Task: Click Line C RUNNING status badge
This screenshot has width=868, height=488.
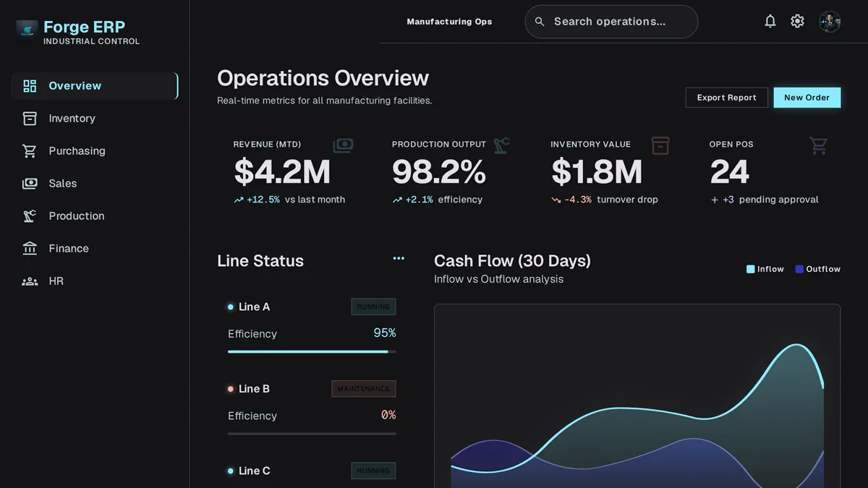Action: [x=373, y=471]
